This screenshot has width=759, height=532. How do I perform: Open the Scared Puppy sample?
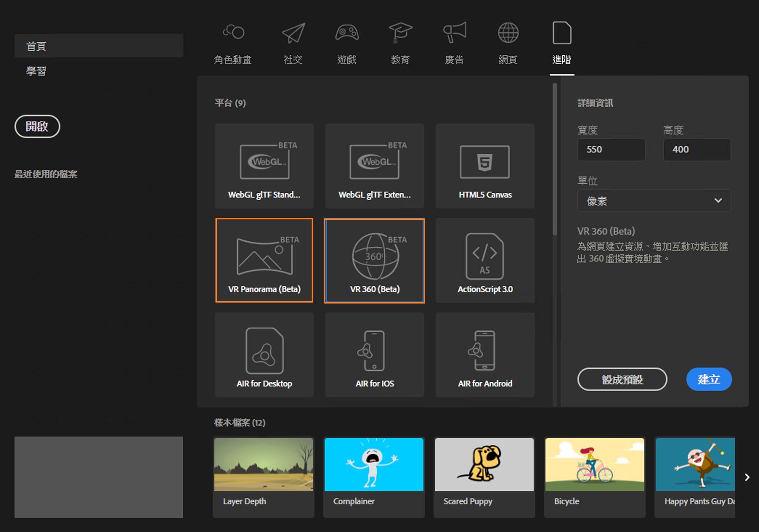(484, 477)
